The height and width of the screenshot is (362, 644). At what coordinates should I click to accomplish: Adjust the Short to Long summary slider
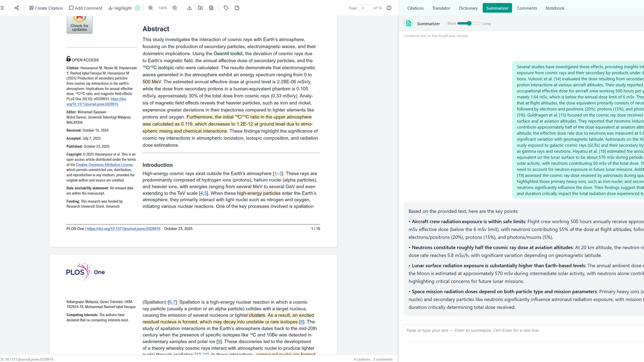click(469, 23)
